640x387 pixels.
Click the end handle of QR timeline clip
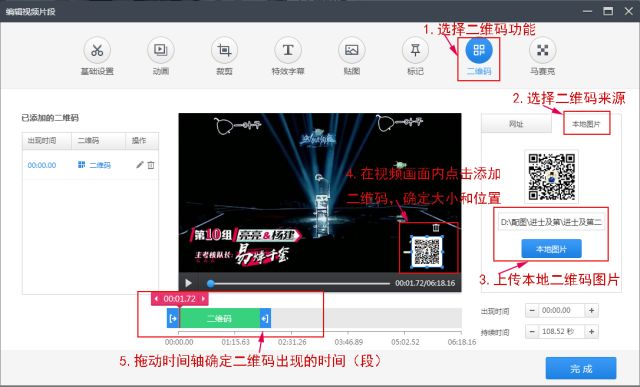click(x=265, y=318)
